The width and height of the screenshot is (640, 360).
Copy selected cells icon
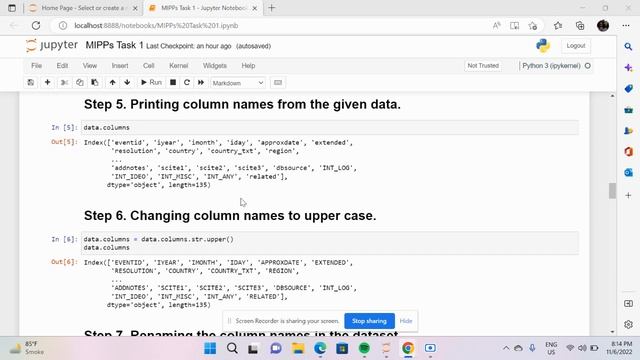[x=80, y=82]
